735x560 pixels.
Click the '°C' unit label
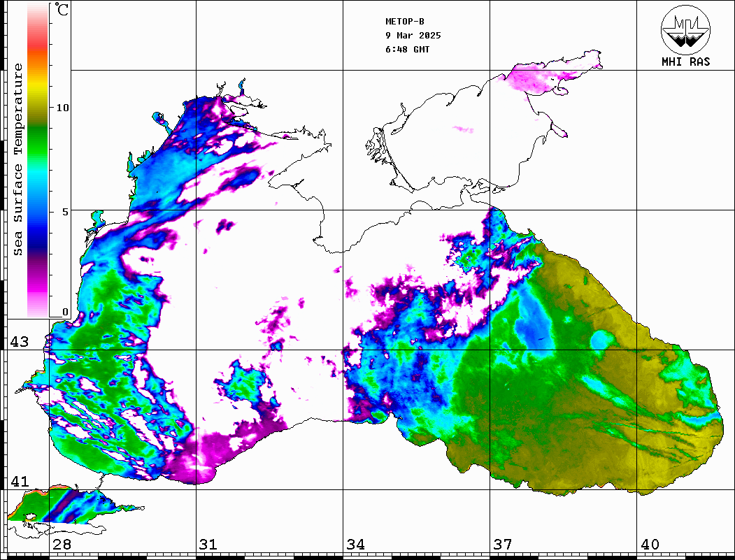coord(62,9)
